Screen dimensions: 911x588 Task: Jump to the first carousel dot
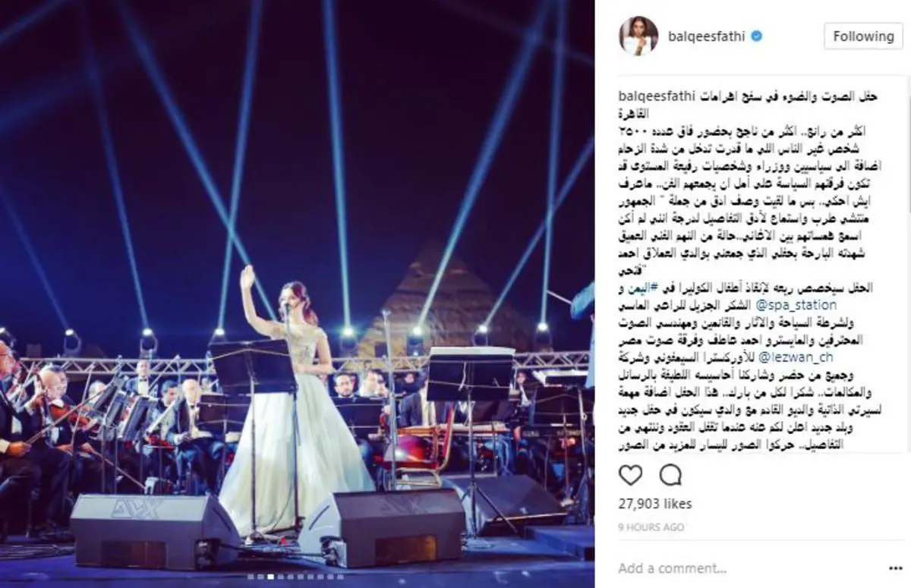(251, 577)
